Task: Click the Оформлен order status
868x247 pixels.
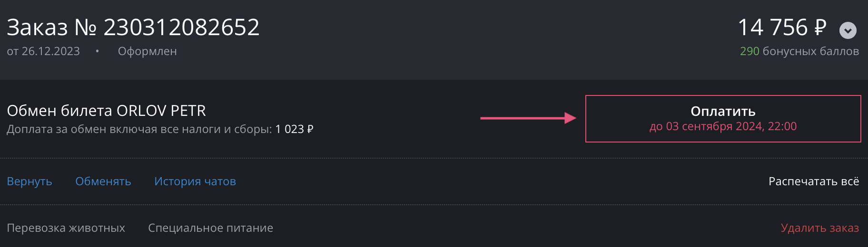Action: pos(148,51)
